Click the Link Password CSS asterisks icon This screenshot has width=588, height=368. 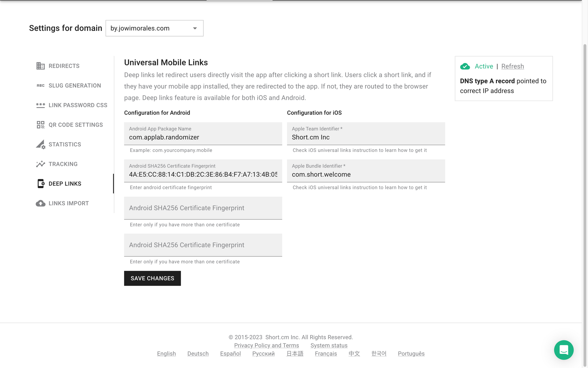click(40, 105)
